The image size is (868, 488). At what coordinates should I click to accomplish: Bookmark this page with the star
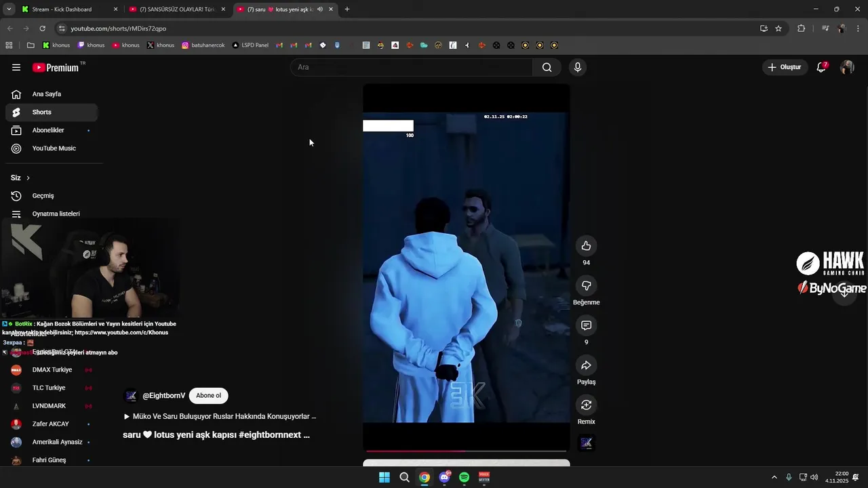(x=778, y=28)
